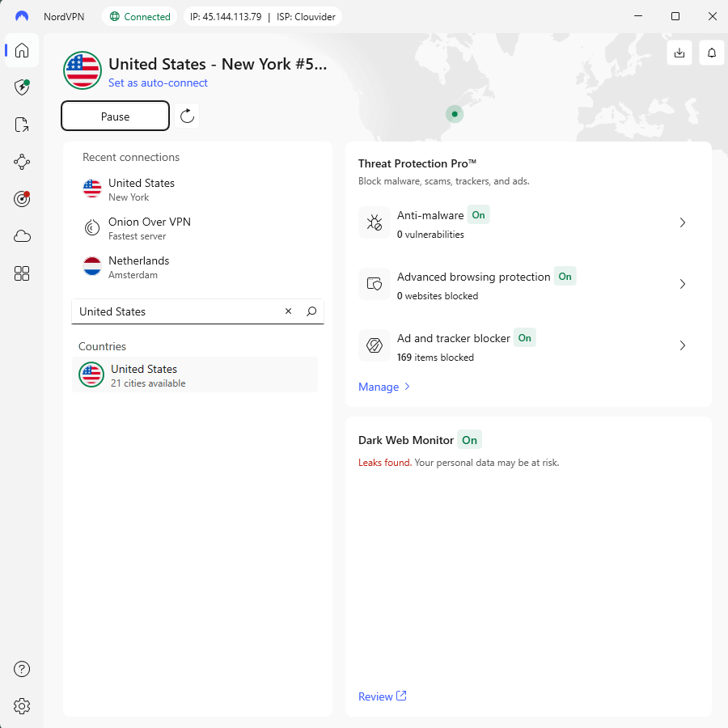Select the cloud icon in the sidebar

tap(21, 235)
